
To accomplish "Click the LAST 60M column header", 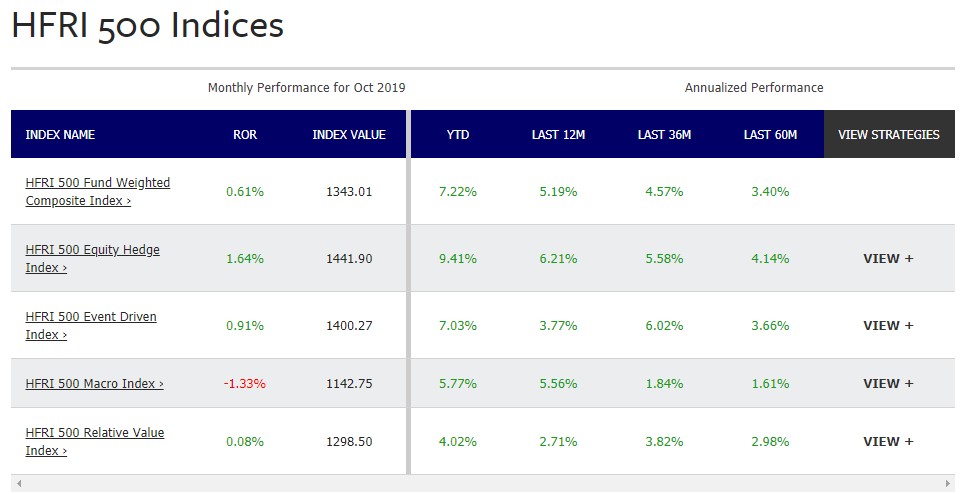I will coord(770,134).
